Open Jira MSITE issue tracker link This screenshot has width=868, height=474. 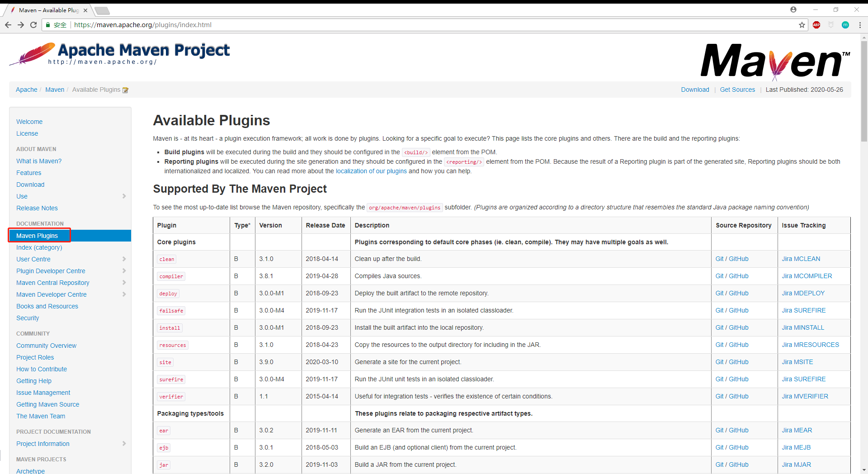[797, 362]
